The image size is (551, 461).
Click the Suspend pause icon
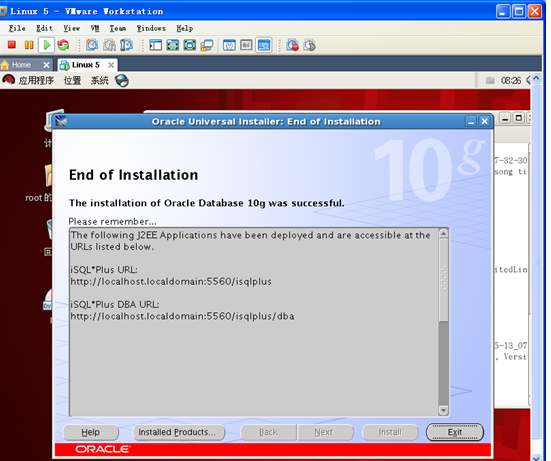[29, 45]
